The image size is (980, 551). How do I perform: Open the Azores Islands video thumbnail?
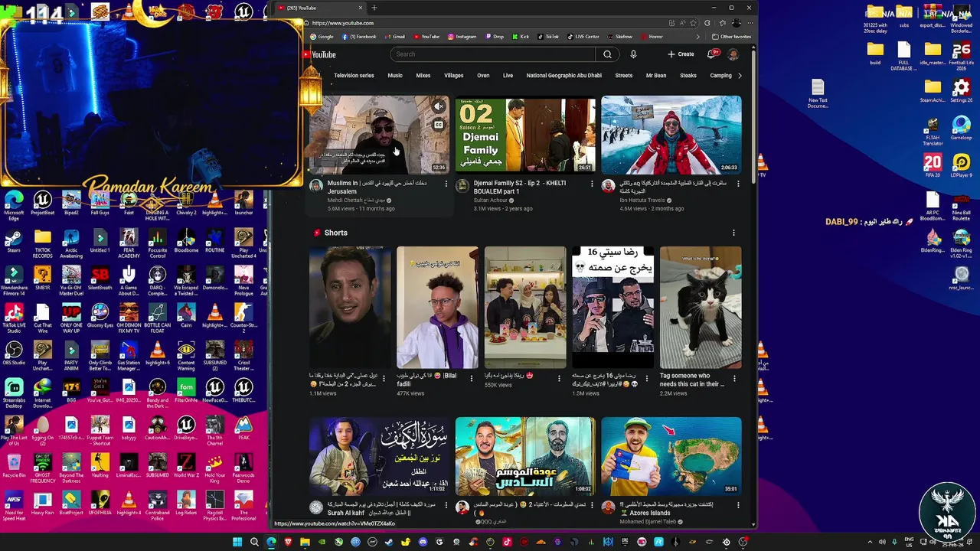tap(671, 456)
